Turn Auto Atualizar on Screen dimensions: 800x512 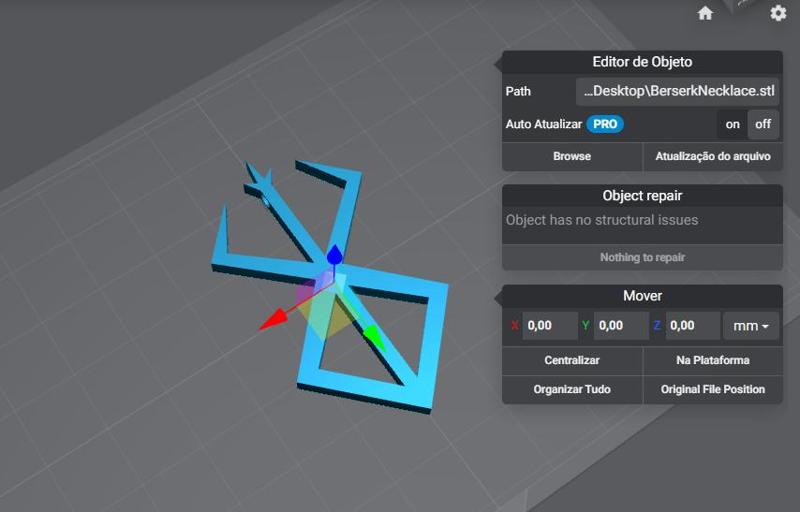732,124
